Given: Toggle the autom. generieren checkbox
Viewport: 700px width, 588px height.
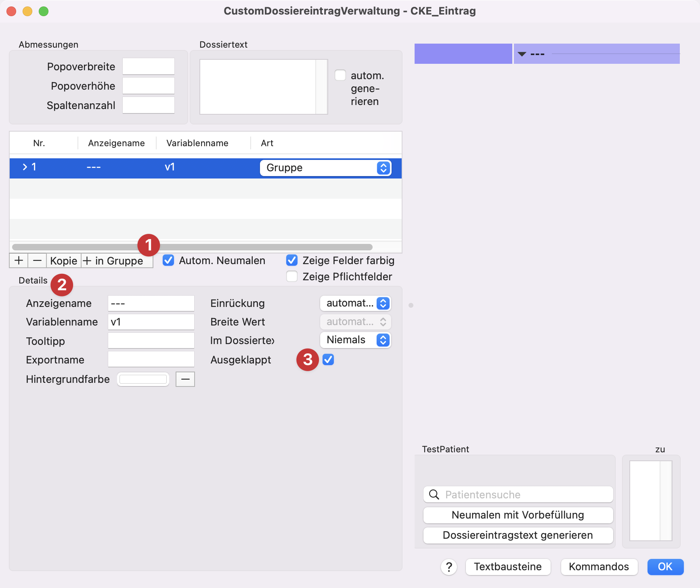Looking at the screenshot, I should [x=340, y=76].
